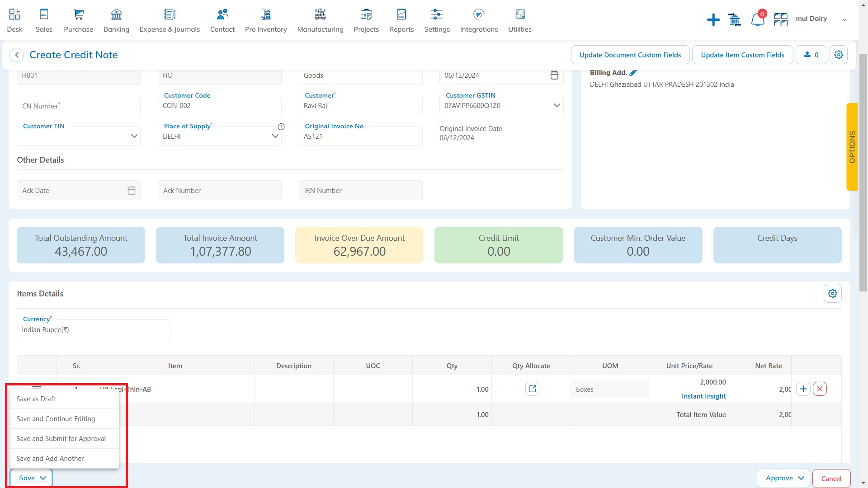Expand the Customer GSTIN dropdown

coord(557,105)
